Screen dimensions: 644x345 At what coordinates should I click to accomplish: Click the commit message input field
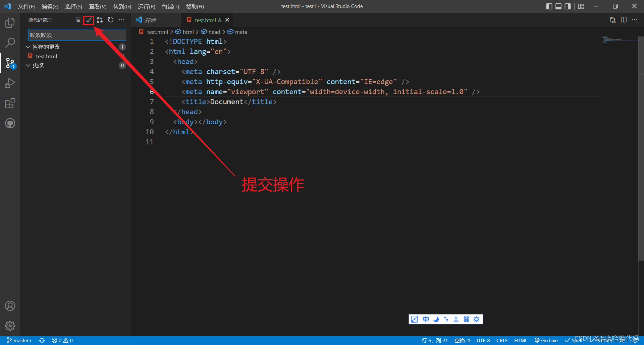tap(77, 35)
